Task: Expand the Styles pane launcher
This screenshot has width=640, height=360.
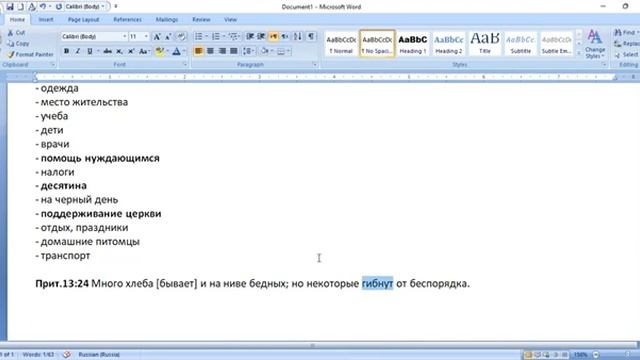Action: point(604,64)
